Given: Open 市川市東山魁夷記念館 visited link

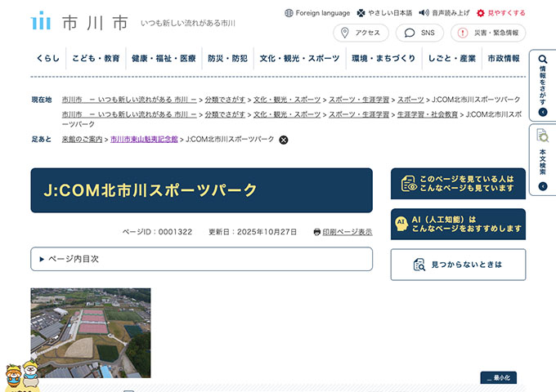Looking at the screenshot, I should [144, 140].
